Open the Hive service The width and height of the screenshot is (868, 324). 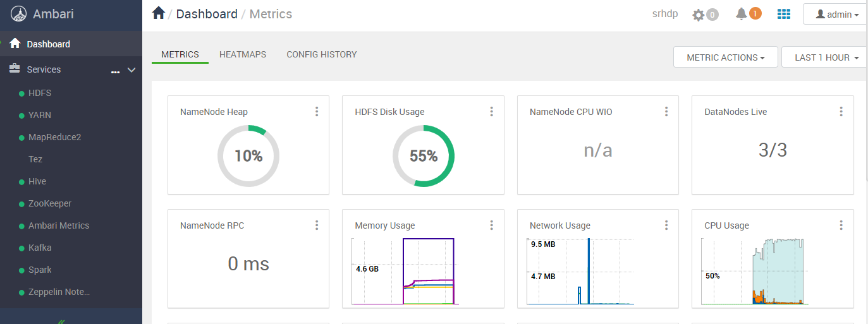[37, 181]
